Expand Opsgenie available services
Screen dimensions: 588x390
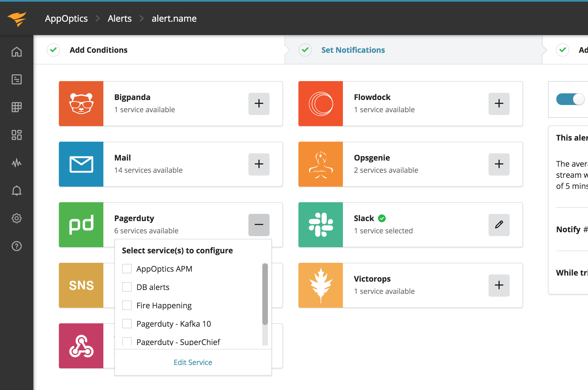(x=499, y=164)
